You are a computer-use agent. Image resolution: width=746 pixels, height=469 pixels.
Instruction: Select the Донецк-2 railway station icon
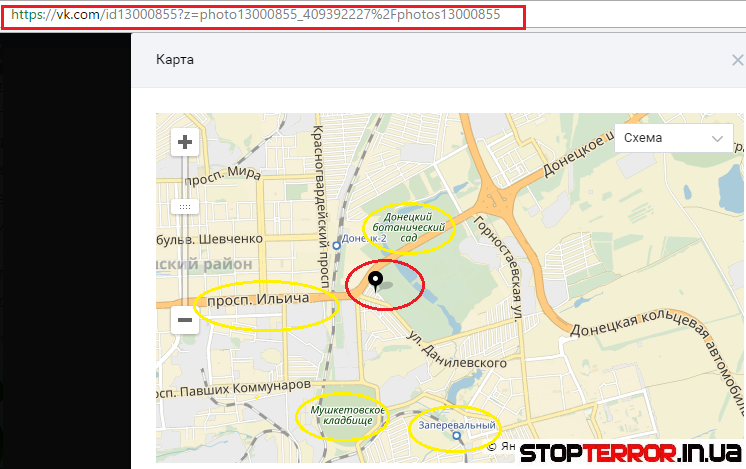pyautogui.click(x=338, y=241)
